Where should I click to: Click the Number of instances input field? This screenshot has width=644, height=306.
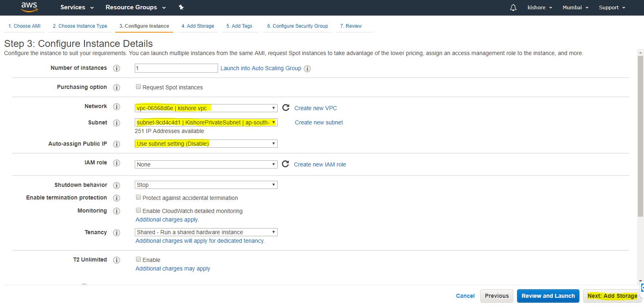click(x=176, y=68)
